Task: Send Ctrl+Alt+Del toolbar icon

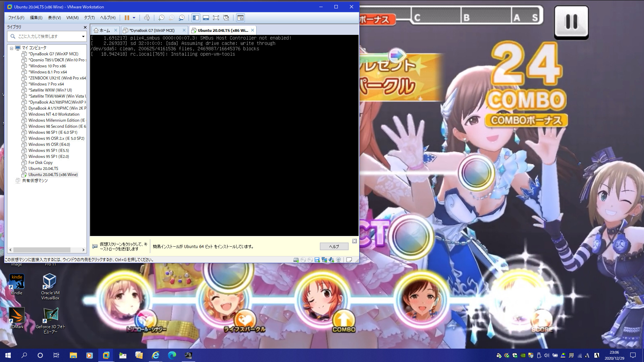Action: [x=147, y=18]
